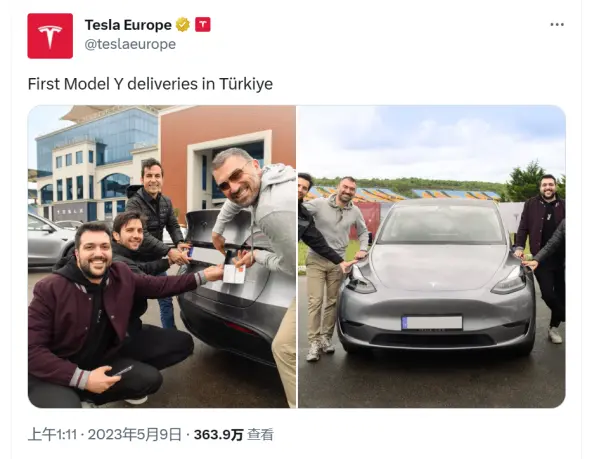The height and width of the screenshot is (459, 599).
Task: Open the Tesla Europe profile avatar
Action: pos(50,36)
